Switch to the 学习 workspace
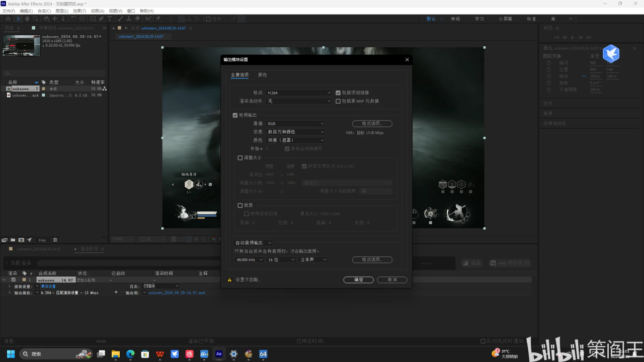 click(x=479, y=19)
